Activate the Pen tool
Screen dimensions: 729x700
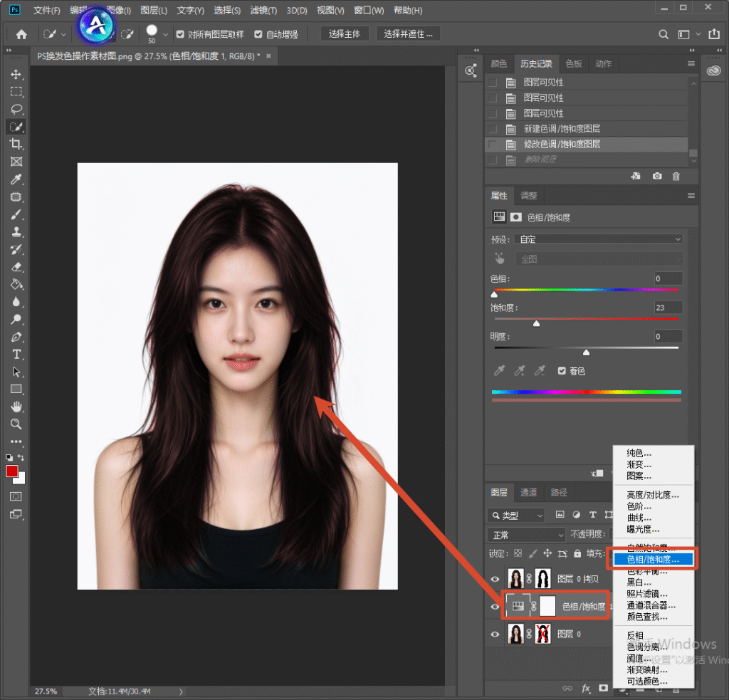(16, 337)
